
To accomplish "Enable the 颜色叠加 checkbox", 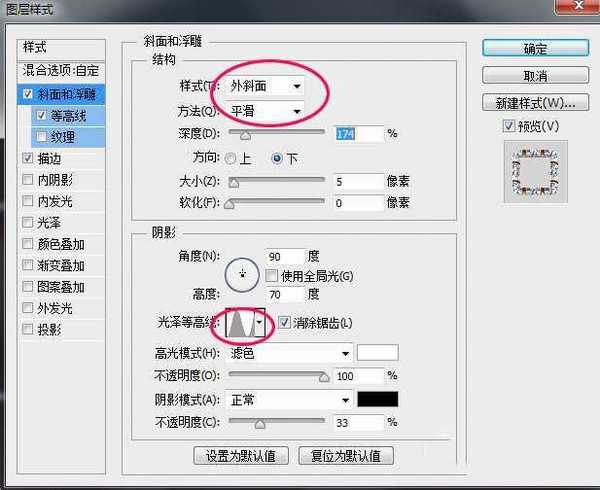I will 28,244.
